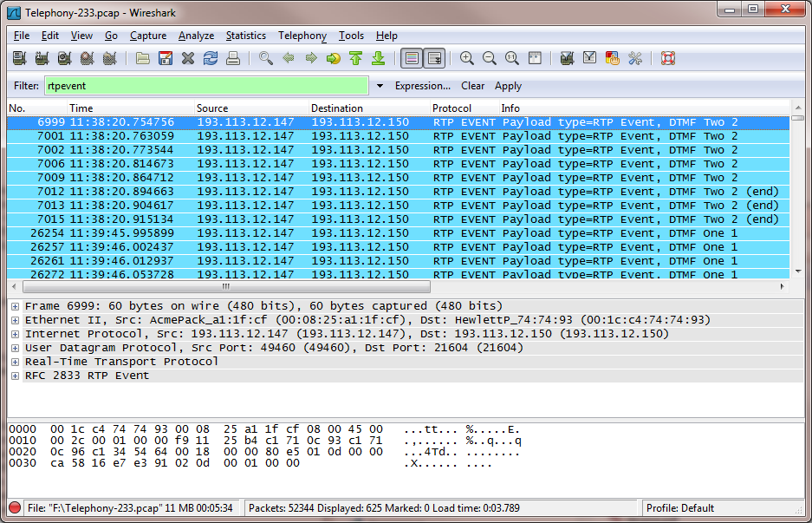Open the Statistics menu

pos(245,36)
